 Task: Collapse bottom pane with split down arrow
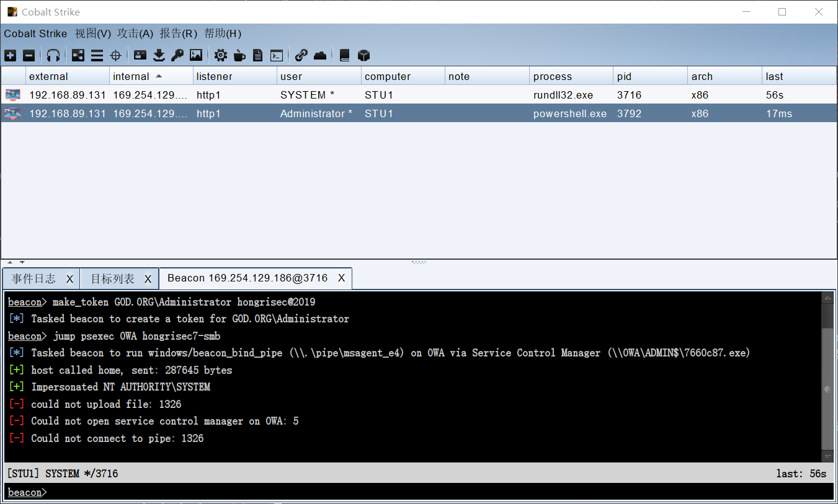coord(22,262)
